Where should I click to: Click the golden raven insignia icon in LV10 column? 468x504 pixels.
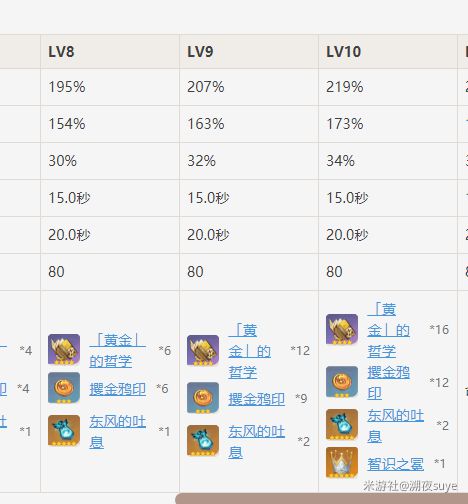point(342,382)
